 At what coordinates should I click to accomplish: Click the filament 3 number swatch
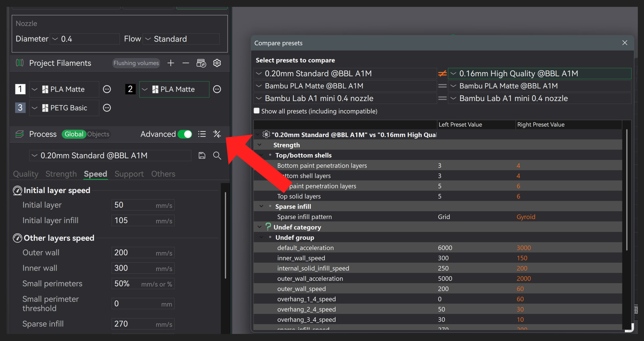point(20,108)
